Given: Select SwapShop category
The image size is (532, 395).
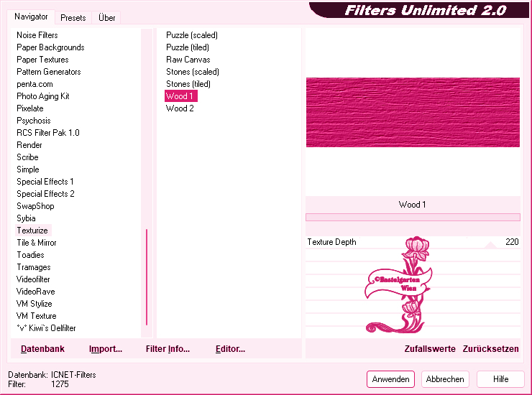Looking at the screenshot, I should pos(35,206).
